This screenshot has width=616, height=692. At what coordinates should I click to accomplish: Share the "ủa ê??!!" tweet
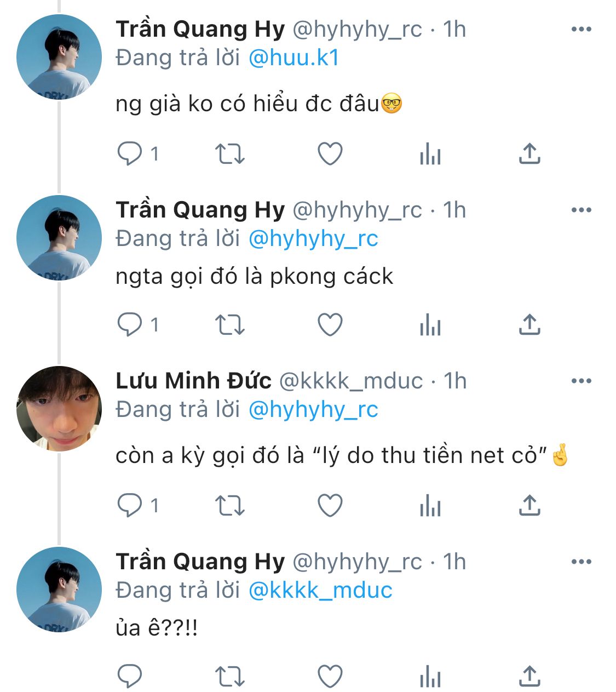coord(529,676)
